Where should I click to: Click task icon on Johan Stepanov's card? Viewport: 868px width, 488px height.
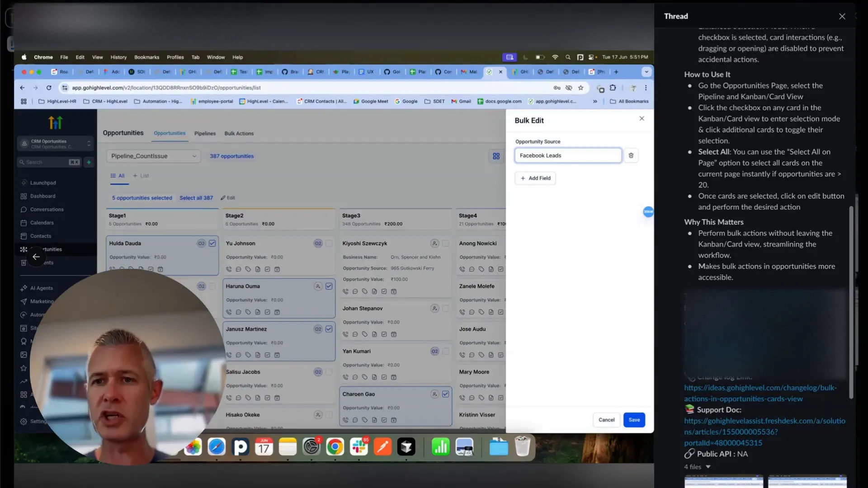pos(384,334)
